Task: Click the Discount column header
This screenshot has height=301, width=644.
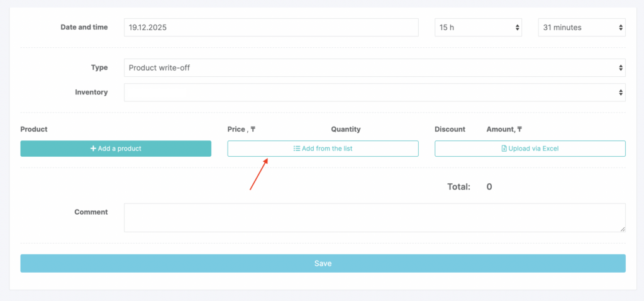Action: [450, 129]
